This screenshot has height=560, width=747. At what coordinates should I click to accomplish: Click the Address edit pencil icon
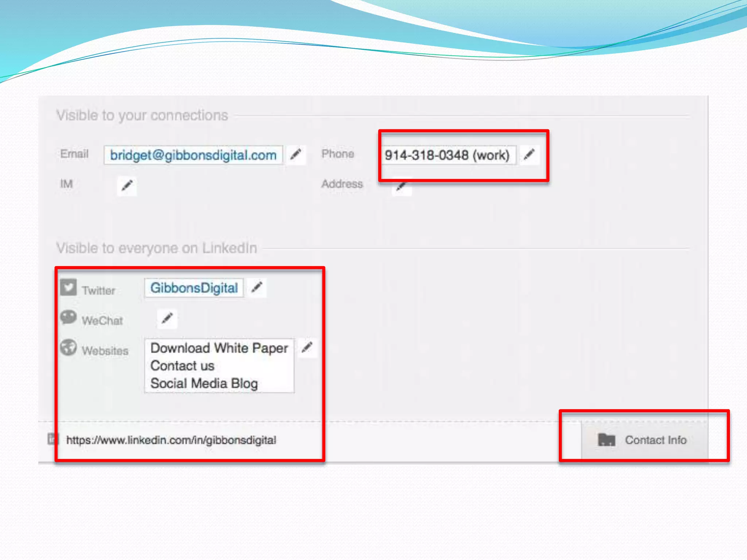click(x=402, y=186)
